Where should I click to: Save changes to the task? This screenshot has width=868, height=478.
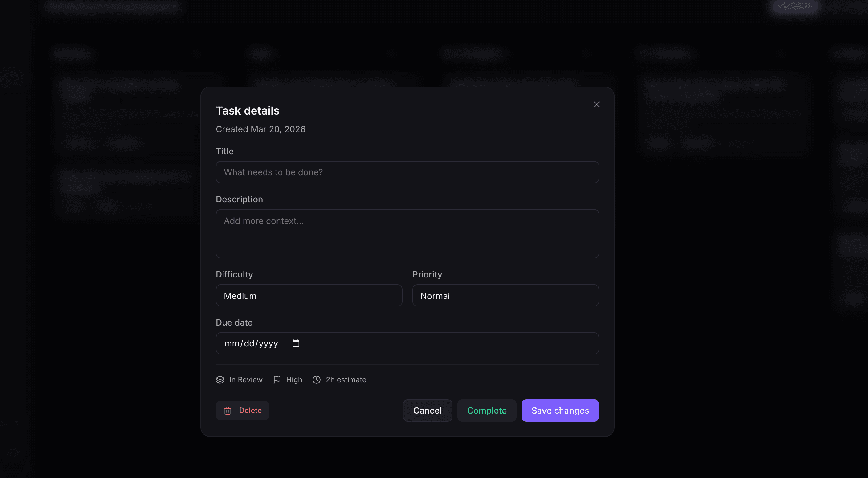click(x=560, y=411)
